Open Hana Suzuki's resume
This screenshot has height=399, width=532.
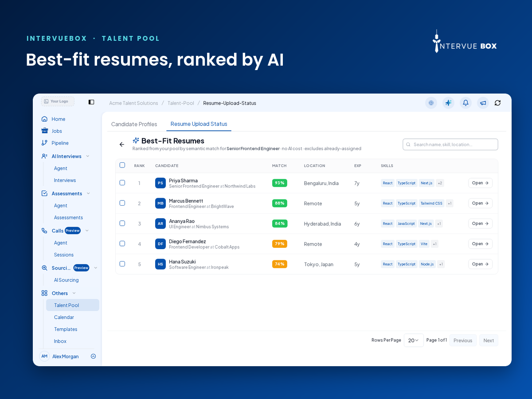point(480,264)
